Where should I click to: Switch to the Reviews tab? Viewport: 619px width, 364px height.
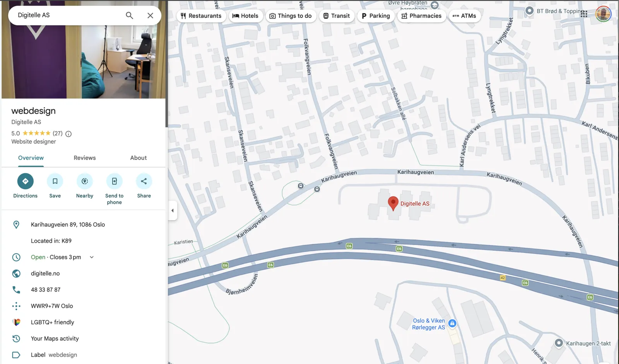pos(85,158)
